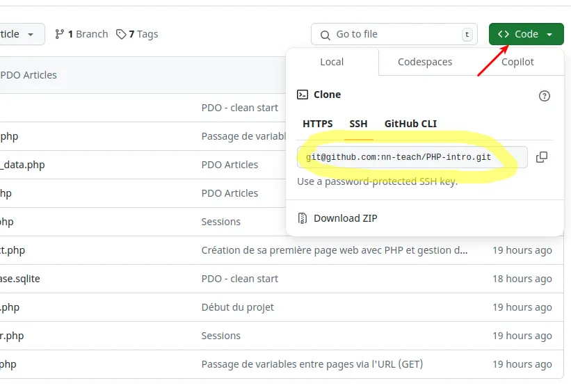Screen dimensions: 571x392
Task: Click the Download ZIP archive icon
Action: [x=303, y=218]
